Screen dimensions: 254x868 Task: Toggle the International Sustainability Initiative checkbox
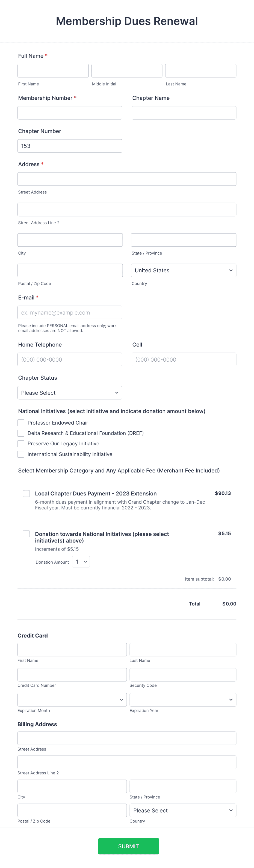(20, 454)
